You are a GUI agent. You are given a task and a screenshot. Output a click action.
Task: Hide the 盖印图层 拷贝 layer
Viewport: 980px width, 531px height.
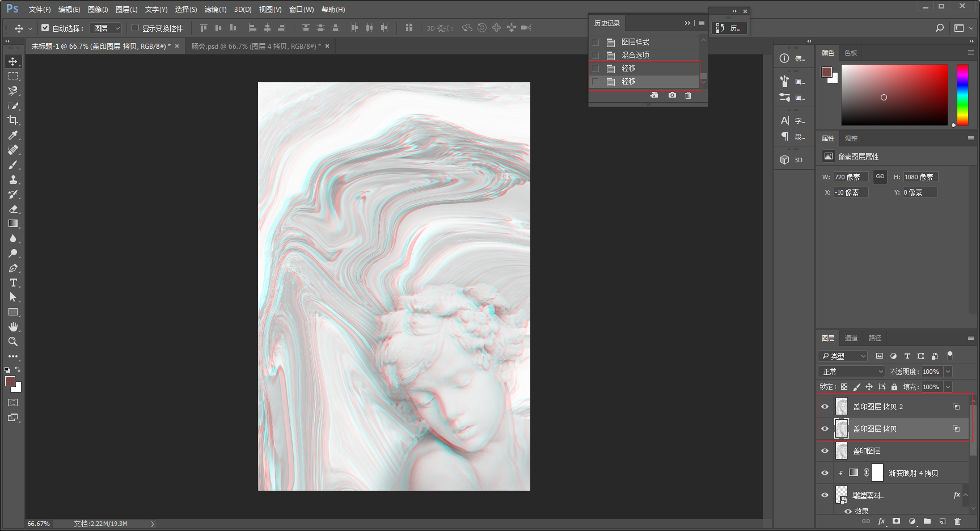pyautogui.click(x=825, y=429)
